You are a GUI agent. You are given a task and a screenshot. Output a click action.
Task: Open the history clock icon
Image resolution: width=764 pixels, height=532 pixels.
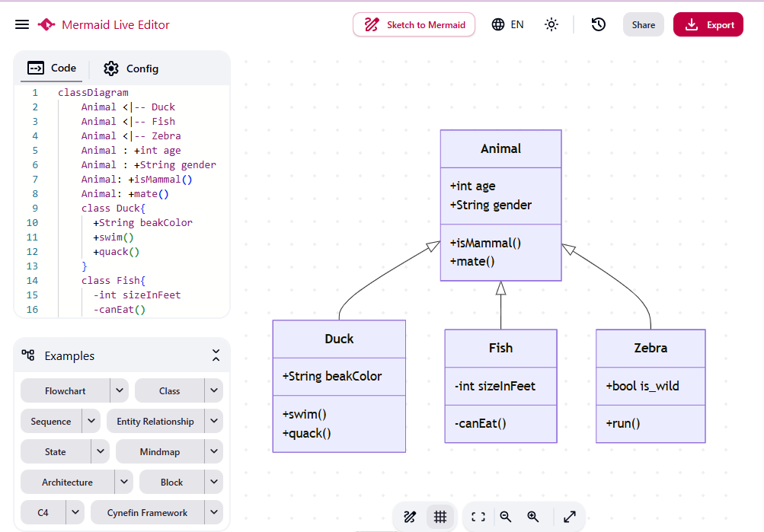[599, 24]
